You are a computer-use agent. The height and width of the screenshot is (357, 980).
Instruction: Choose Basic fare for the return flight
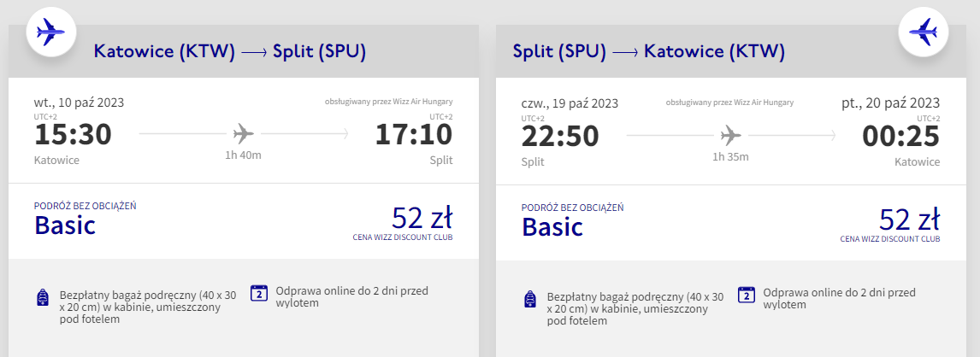click(552, 225)
